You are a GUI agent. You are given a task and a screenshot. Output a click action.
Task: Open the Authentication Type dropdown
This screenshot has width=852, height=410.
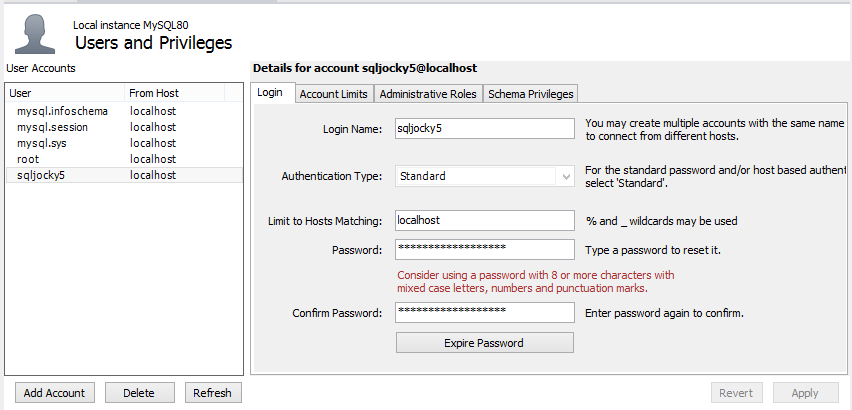(485, 176)
